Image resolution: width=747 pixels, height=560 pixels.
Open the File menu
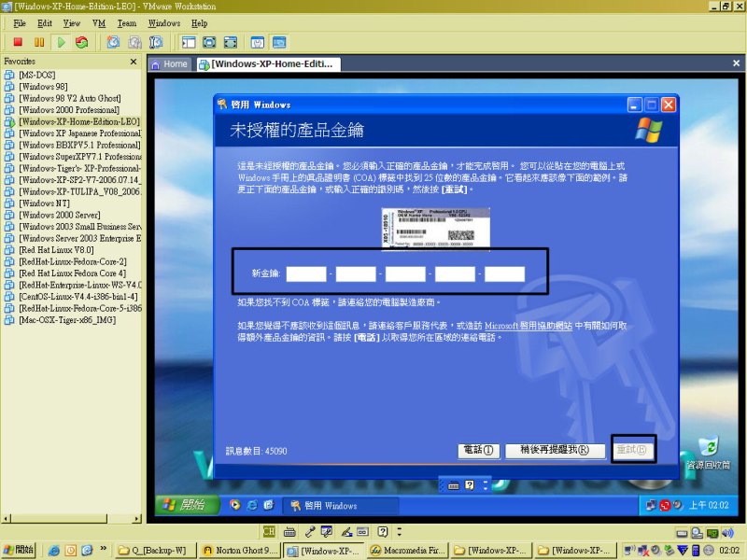coord(20,23)
